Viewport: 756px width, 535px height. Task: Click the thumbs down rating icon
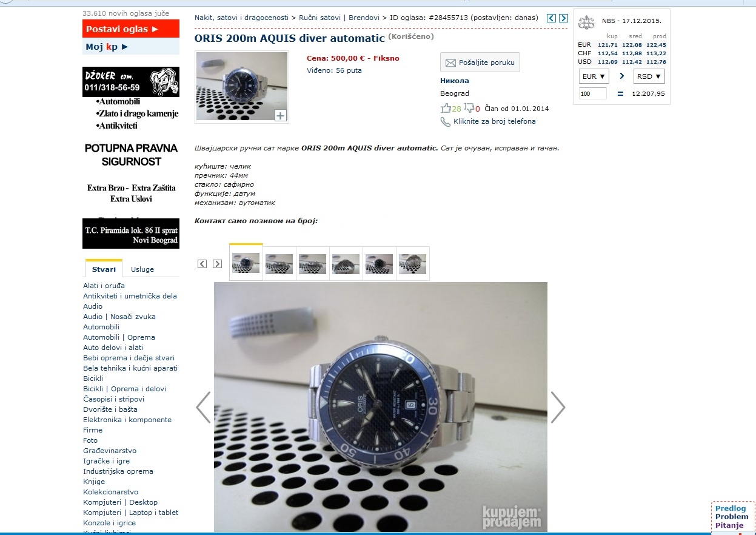coord(469,109)
